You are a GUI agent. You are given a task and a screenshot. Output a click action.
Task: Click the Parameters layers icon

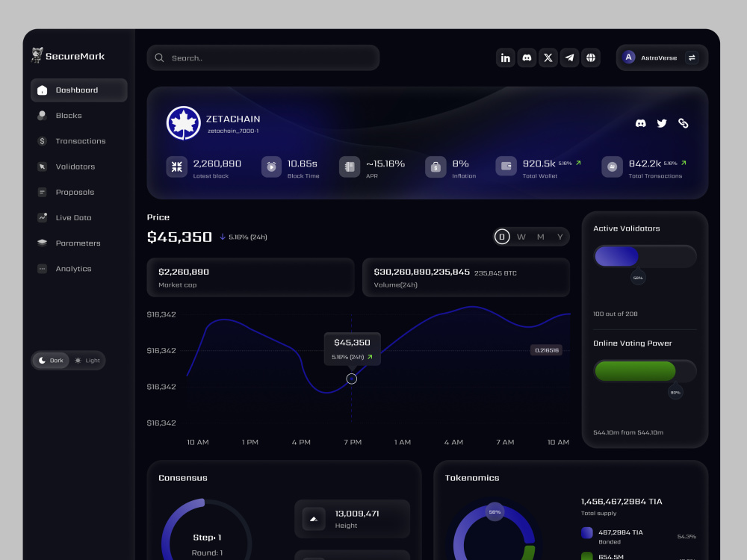pos(42,243)
